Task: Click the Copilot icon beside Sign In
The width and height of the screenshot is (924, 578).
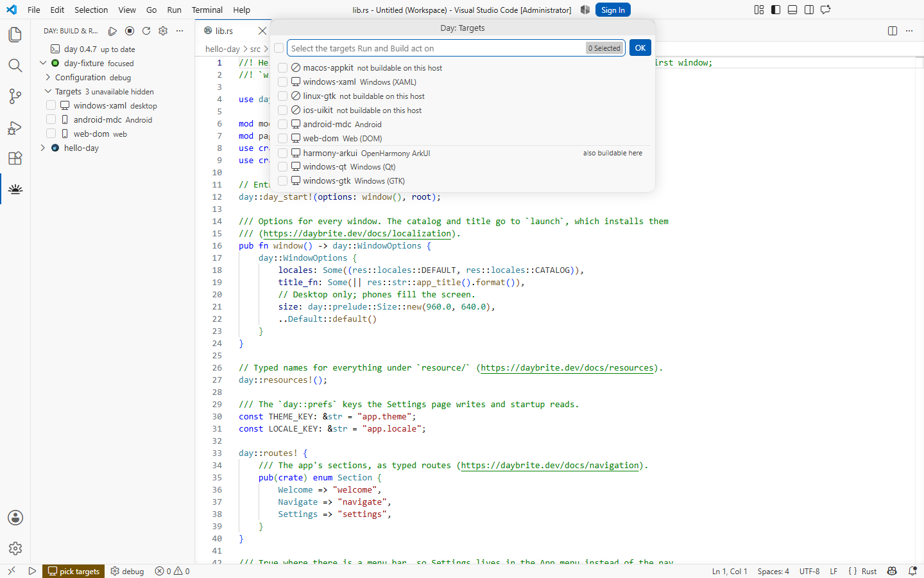Action: pyautogui.click(x=585, y=10)
